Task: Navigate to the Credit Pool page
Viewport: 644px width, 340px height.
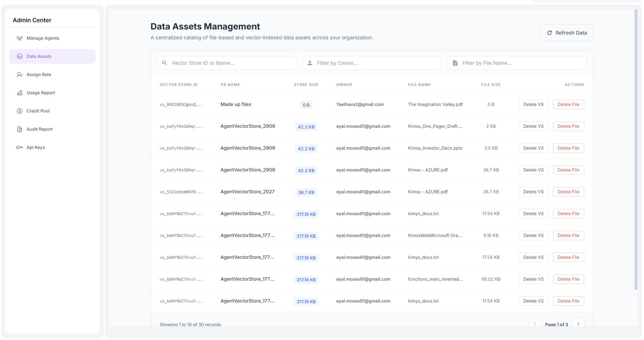Action: (37, 111)
